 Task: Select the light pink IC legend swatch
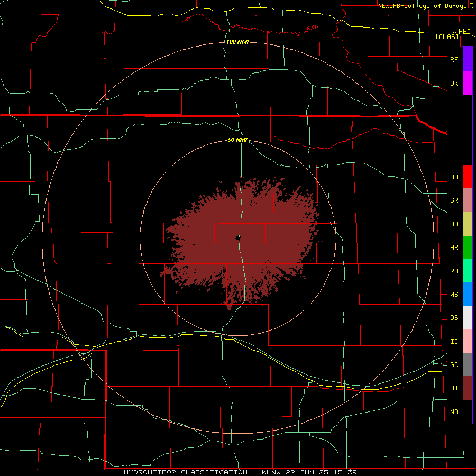pyautogui.click(x=467, y=341)
